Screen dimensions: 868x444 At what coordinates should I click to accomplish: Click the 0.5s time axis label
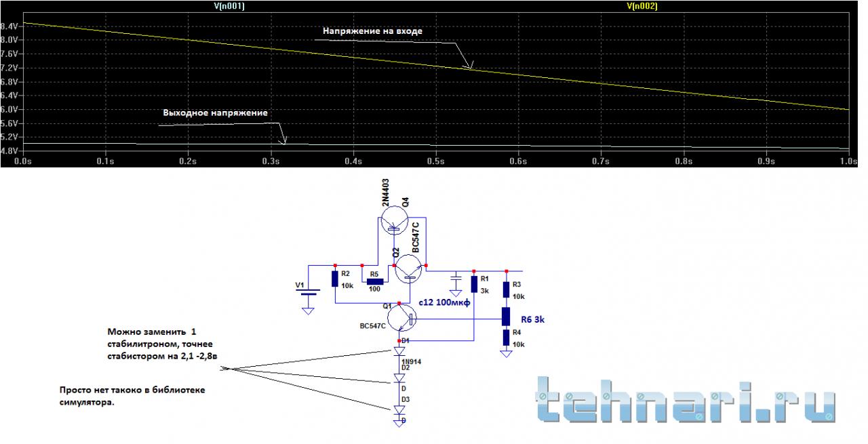pyautogui.click(x=435, y=162)
